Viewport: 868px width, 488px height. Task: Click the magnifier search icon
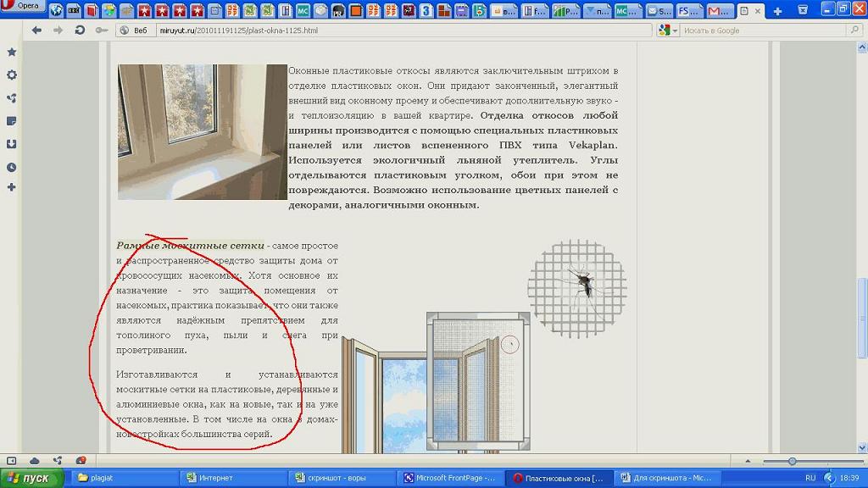point(854,30)
